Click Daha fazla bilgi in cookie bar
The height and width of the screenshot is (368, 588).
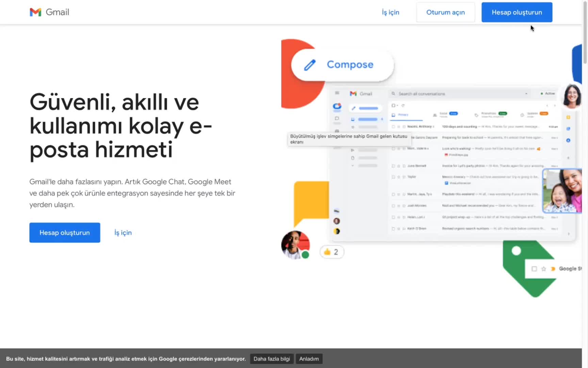point(272,359)
